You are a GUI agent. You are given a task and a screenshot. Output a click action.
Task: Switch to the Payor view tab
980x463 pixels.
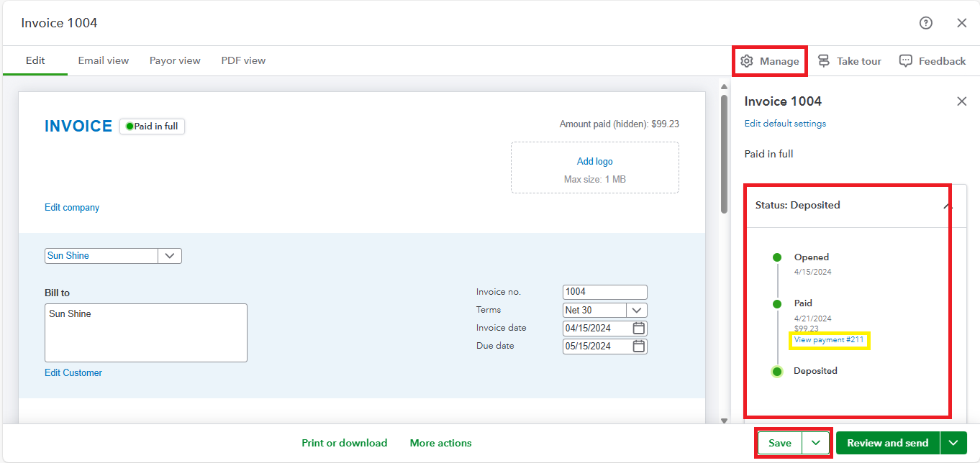[x=175, y=60]
